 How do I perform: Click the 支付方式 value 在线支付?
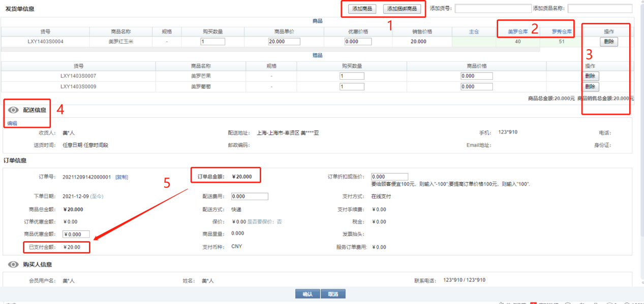pos(381,196)
